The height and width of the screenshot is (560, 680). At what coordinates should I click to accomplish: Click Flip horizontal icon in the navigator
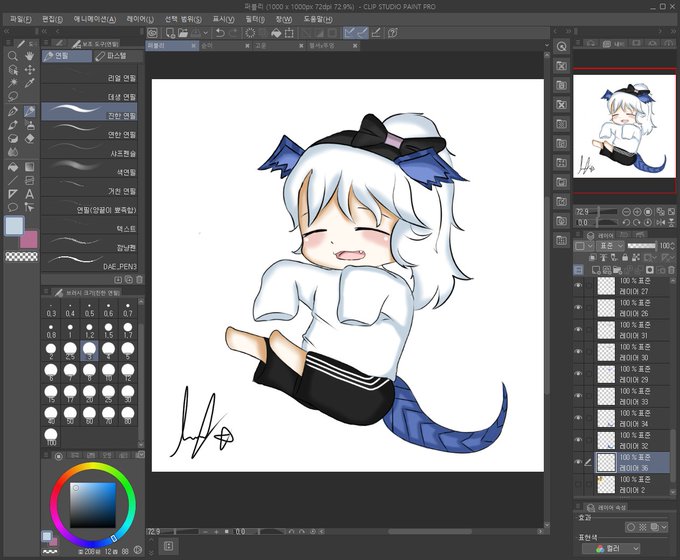[x=660, y=222]
